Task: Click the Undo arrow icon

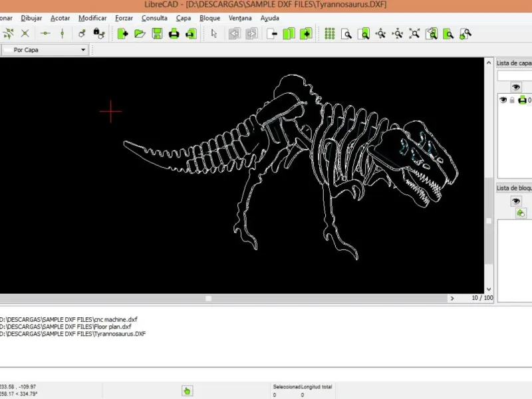Action: (234, 34)
